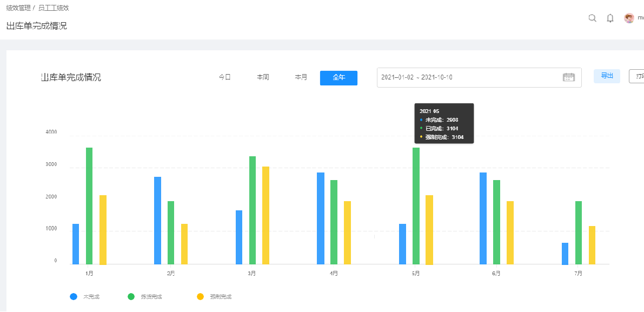Click the date range input field
The height and width of the screenshot is (312, 644).
(465, 77)
